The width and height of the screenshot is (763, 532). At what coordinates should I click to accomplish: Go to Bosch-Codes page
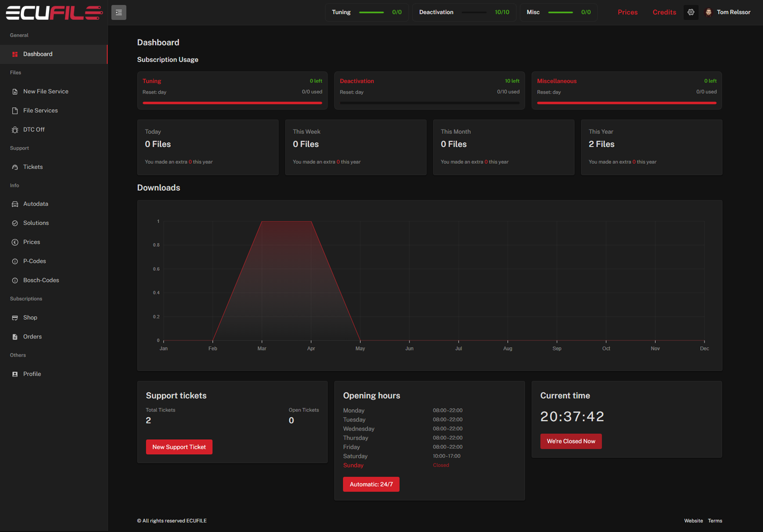[41, 280]
